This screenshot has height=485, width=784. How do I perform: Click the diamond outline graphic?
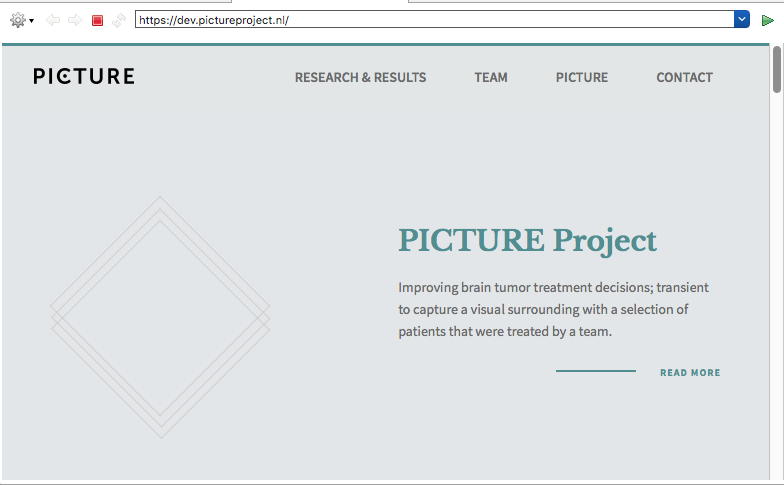[x=160, y=317]
